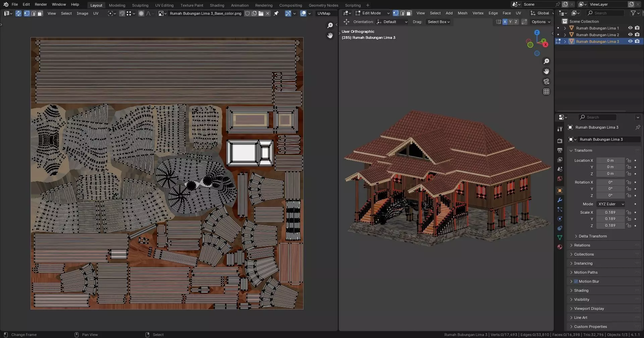The image size is (644, 338).
Task: Lock the Rotation Y value
Action: (x=629, y=189)
